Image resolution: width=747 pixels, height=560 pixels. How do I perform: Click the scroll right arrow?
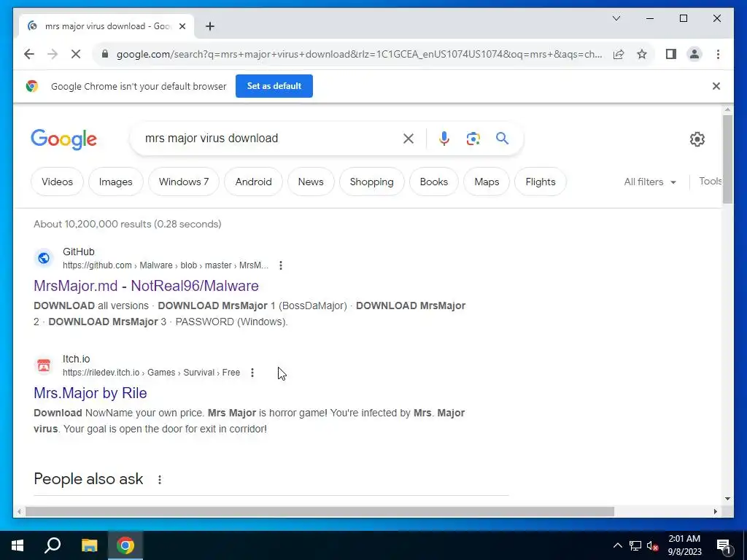pyautogui.click(x=715, y=512)
